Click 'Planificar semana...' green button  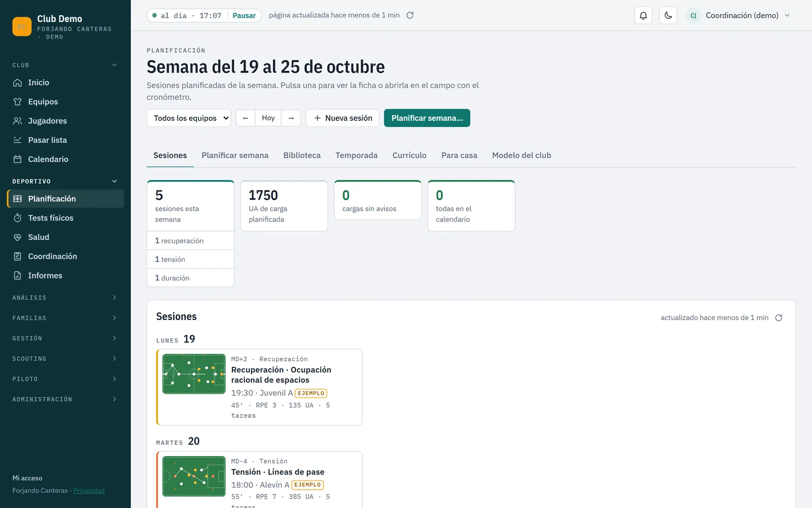[427, 118]
